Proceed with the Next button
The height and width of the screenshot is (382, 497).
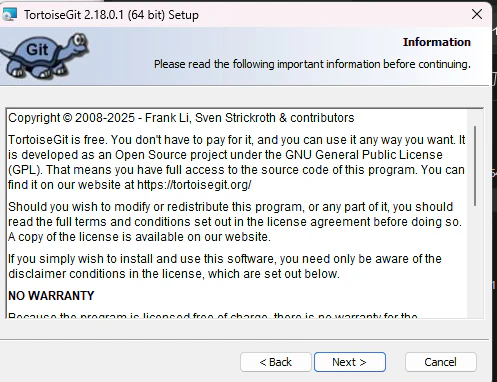350,362
